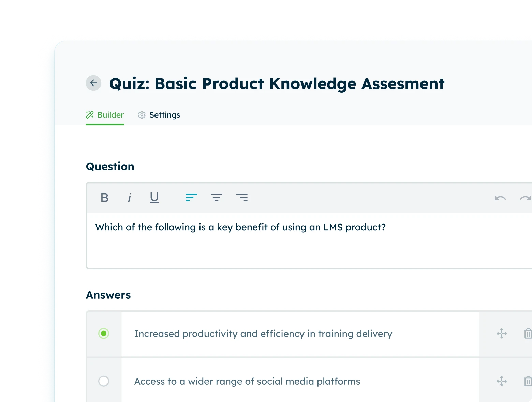Click the back arrow beside quiz title
Image resolution: width=532 pixels, height=402 pixels.
(x=93, y=83)
